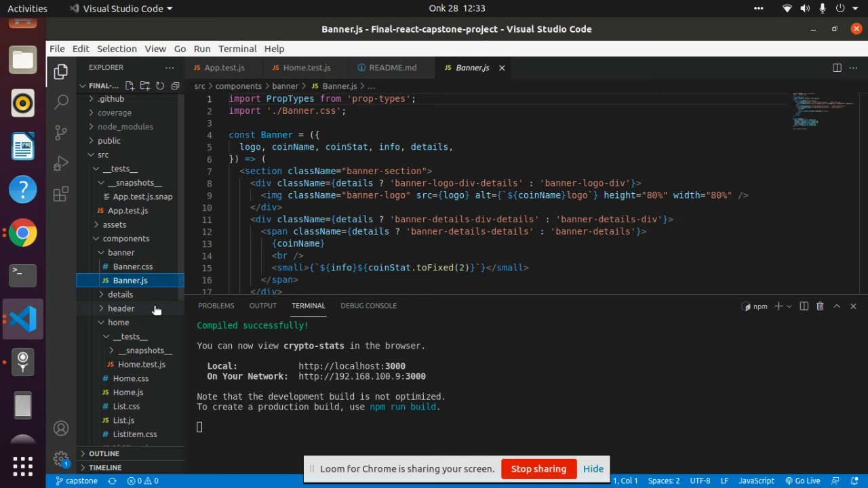Open the Search view in the activity bar

(61, 102)
